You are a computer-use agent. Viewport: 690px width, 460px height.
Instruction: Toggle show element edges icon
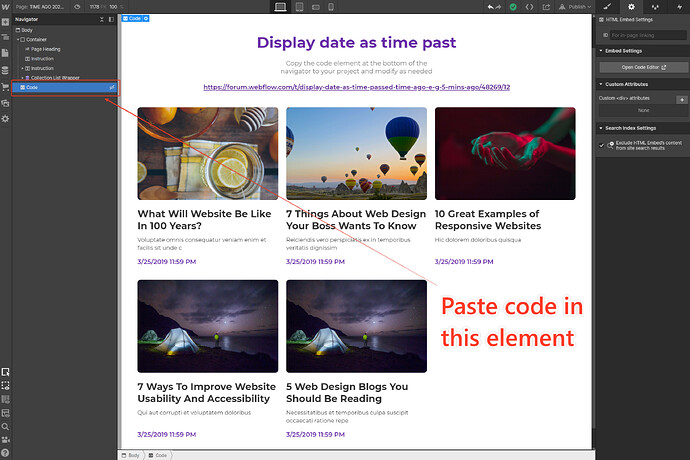click(x=5, y=386)
